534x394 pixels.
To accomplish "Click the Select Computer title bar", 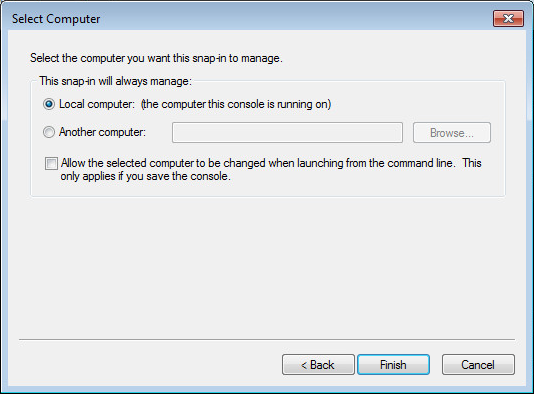I will click(238, 18).
